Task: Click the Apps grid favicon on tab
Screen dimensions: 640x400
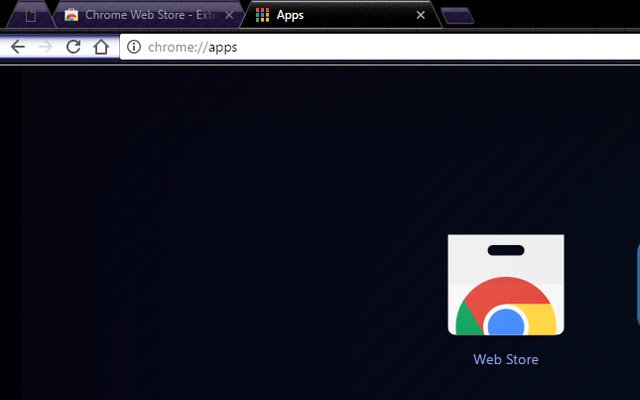Action: tap(262, 15)
